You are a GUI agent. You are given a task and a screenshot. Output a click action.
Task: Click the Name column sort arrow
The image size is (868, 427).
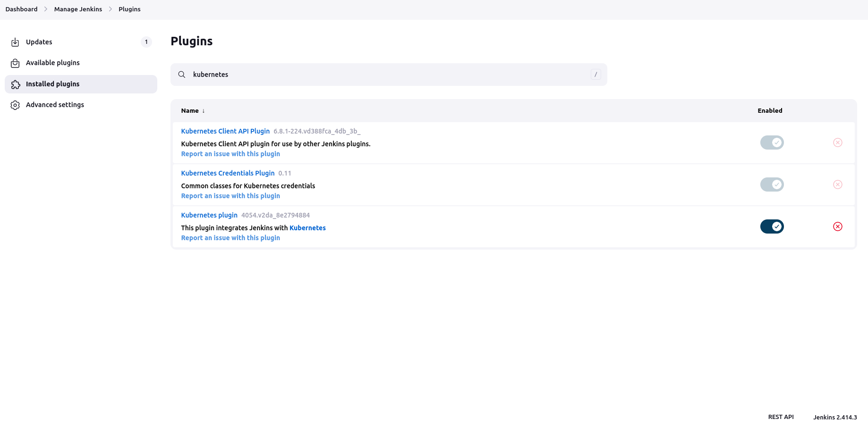204,111
